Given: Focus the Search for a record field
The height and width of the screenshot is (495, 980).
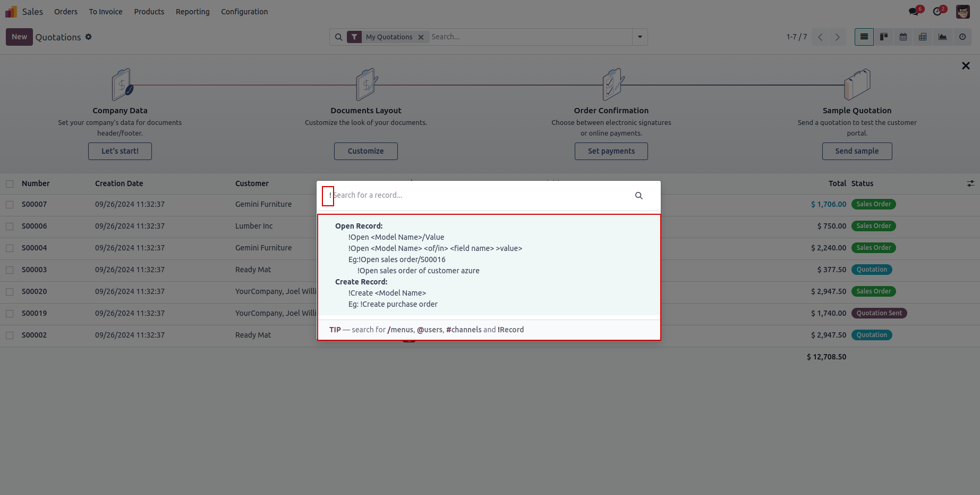Looking at the screenshot, I should [x=478, y=195].
